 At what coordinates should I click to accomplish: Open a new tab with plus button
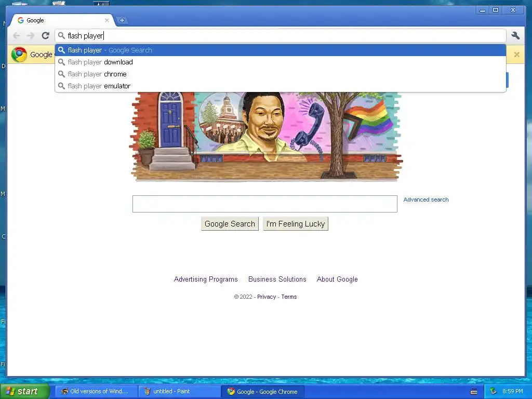coord(122,20)
